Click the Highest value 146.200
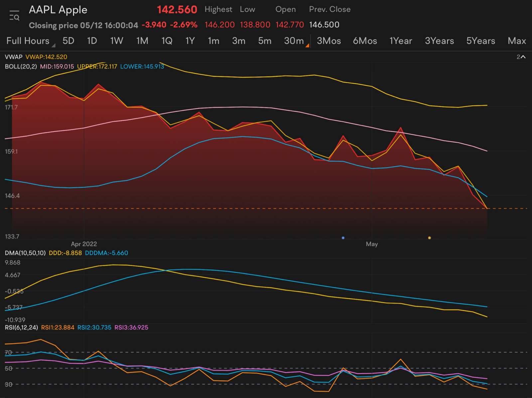The height and width of the screenshot is (398, 532). click(x=220, y=25)
